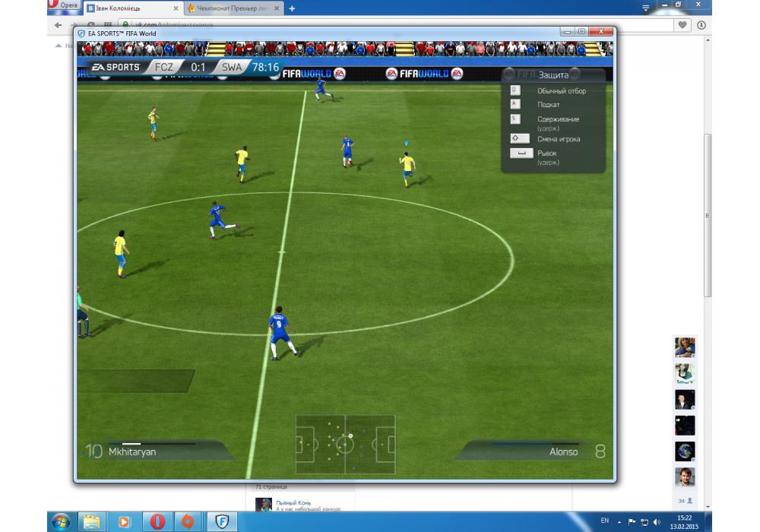This screenshot has width=760, height=532.
Task: Click the Earth globe avatar in sidebar
Action: pyautogui.click(x=685, y=451)
